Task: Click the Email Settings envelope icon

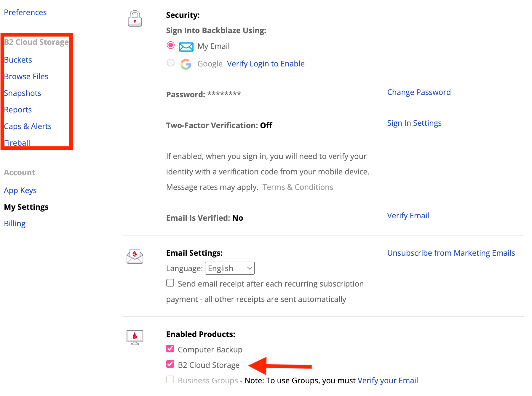Action: [x=135, y=256]
